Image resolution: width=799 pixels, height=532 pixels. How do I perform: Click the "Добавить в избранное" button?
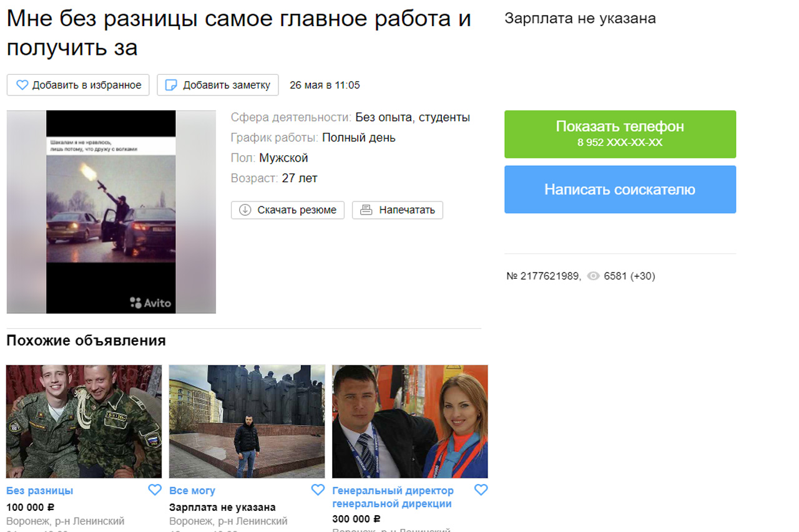pos(78,85)
